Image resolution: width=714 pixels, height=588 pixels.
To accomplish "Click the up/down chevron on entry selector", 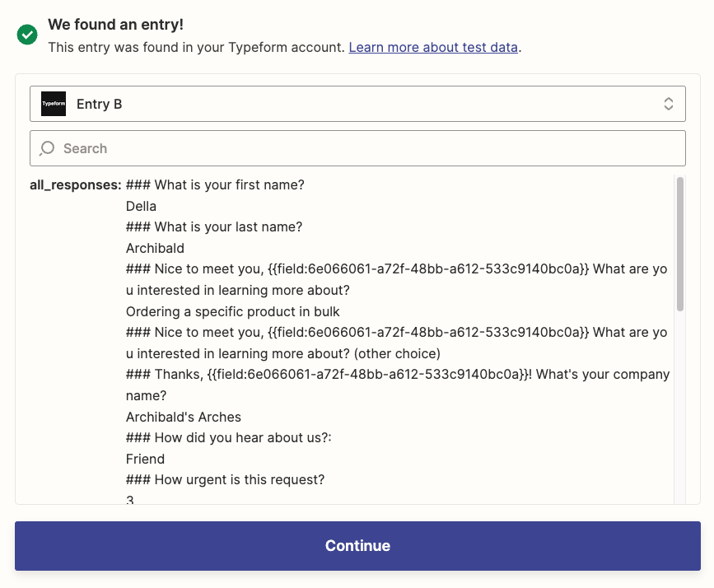I will 669,104.
